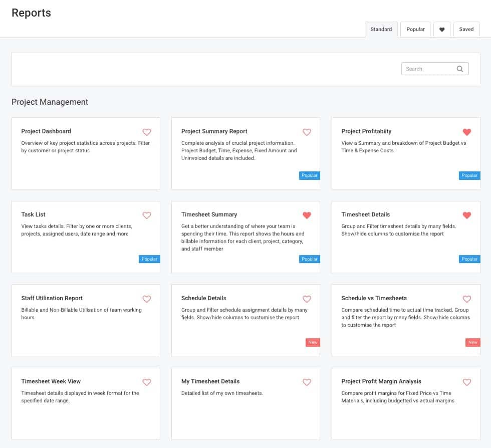Toggle heart on Task List report

pyautogui.click(x=147, y=215)
